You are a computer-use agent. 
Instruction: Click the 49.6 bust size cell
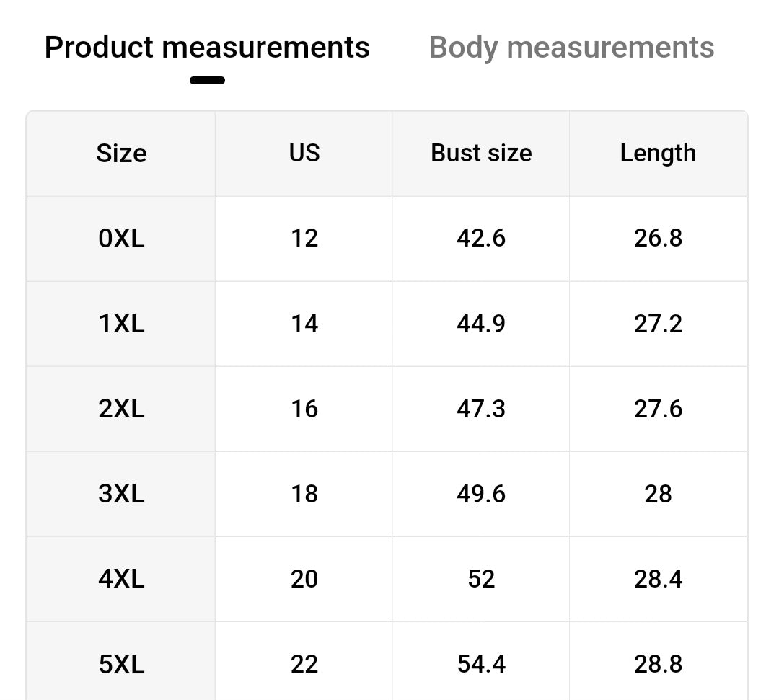[481, 494]
